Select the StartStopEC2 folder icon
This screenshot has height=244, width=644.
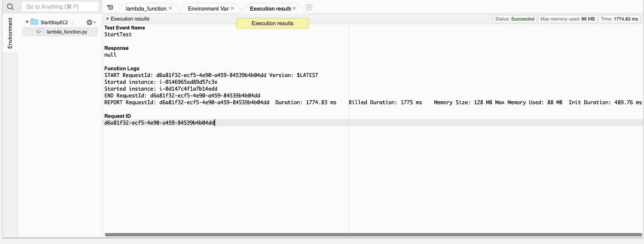pyautogui.click(x=34, y=22)
